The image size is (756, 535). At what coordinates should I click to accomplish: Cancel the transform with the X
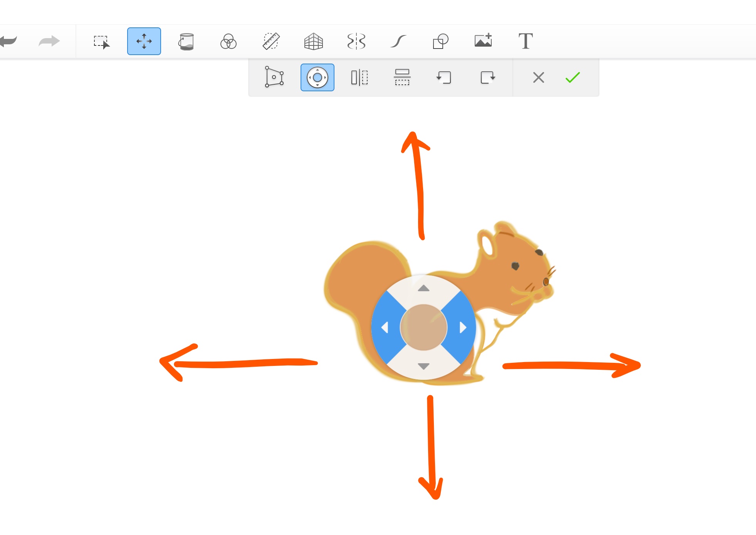[x=539, y=77]
